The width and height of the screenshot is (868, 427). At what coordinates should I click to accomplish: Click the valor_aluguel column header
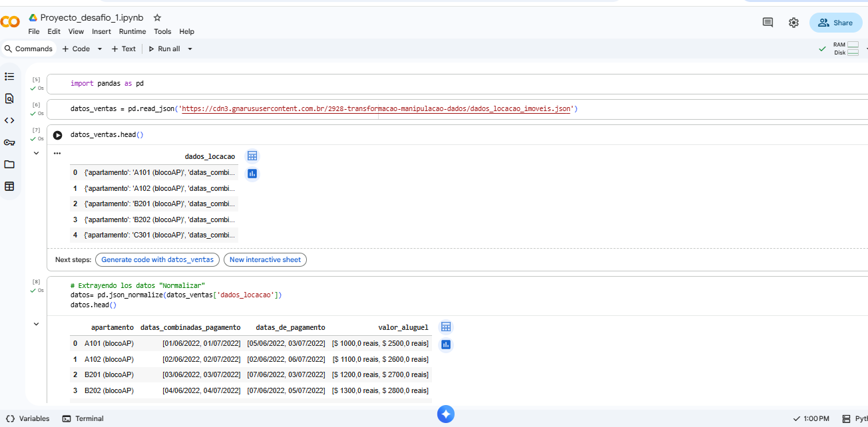pyautogui.click(x=403, y=327)
